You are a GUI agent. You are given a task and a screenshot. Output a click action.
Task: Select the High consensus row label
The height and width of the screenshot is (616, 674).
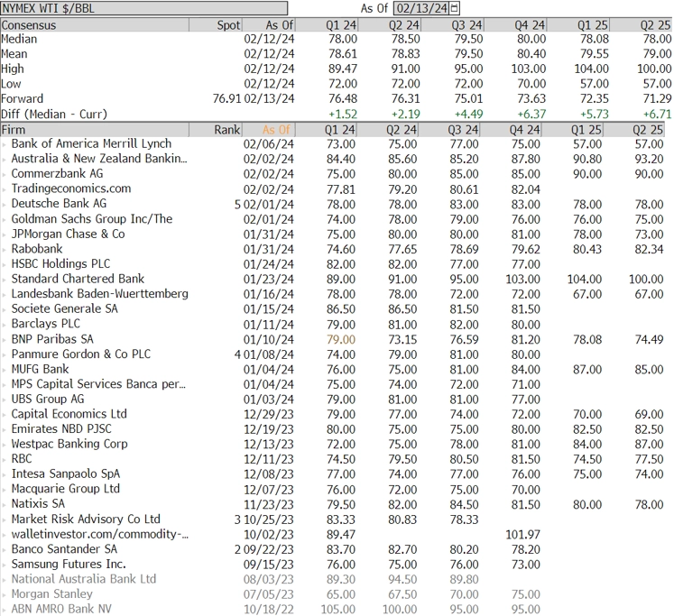(x=13, y=69)
